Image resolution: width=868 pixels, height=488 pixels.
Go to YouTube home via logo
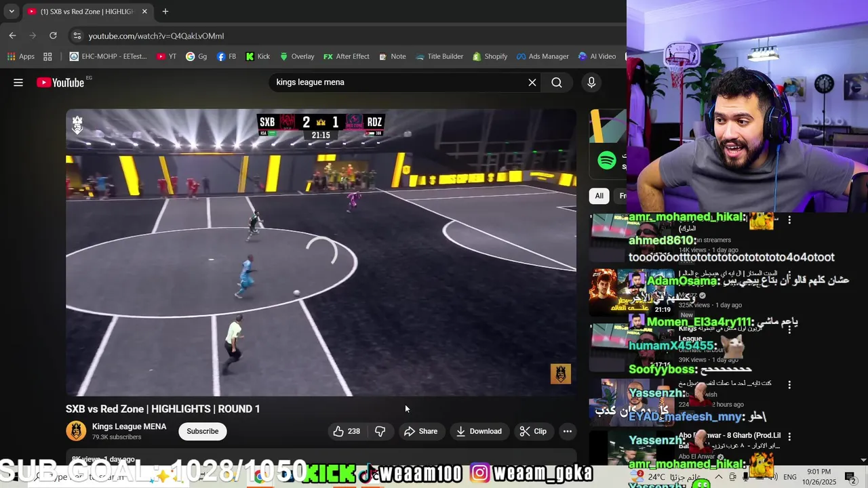[60, 83]
